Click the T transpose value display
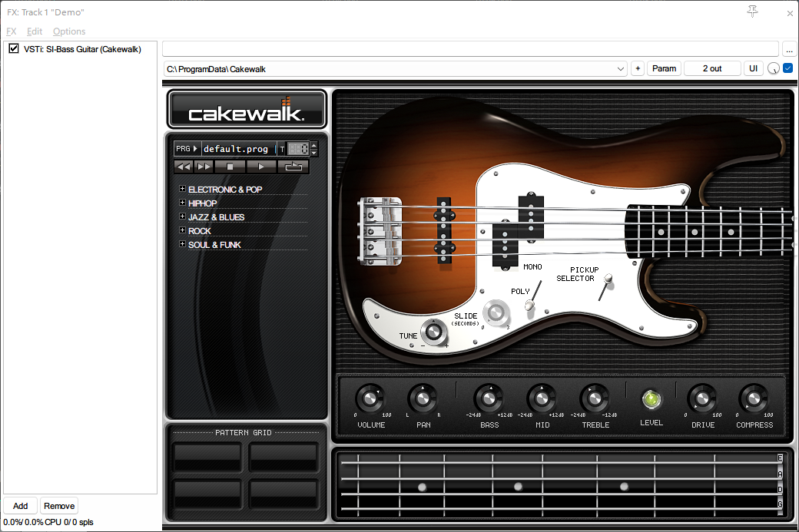 coord(298,149)
